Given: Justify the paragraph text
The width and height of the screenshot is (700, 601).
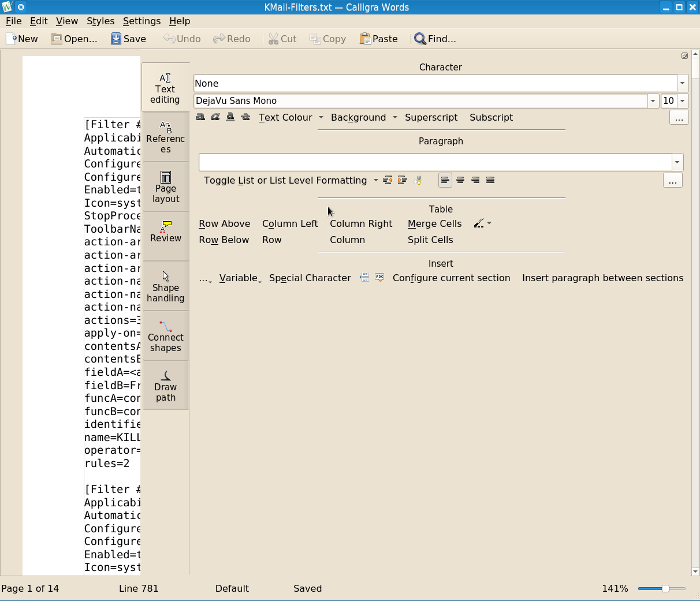Looking at the screenshot, I should click(490, 180).
